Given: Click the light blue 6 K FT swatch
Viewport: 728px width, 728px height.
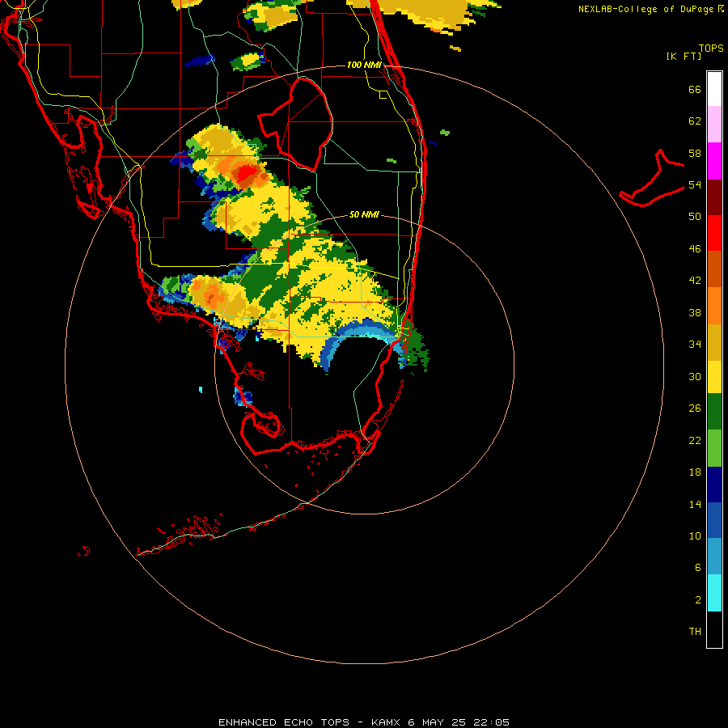Looking at the screenshot, I should (x=714, y=557).
